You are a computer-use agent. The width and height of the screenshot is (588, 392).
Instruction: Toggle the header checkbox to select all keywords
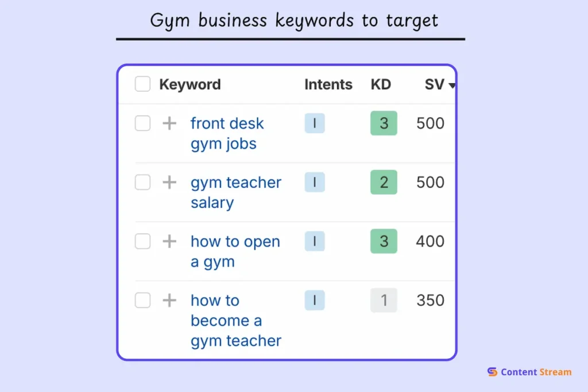pos(142,84)
